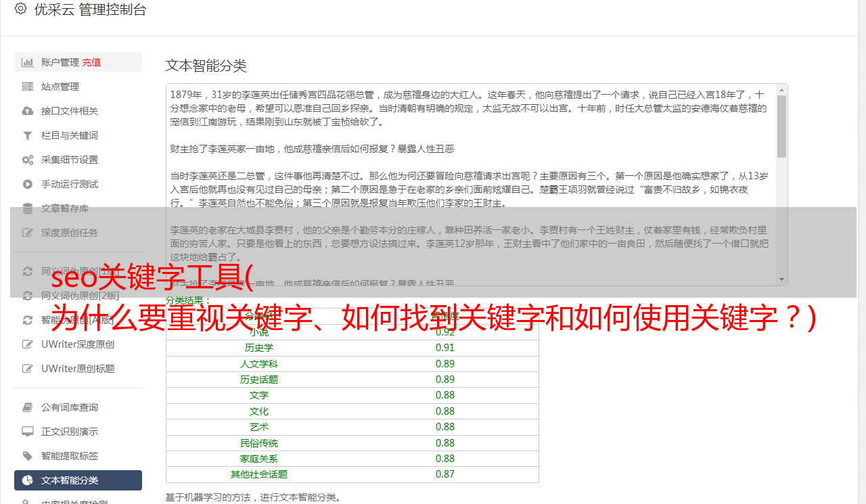Image resolution: width=866 pixels, height=504 pixels.
Task: Click the gears icon beside 采集细节设置
Action: point(26,159)
